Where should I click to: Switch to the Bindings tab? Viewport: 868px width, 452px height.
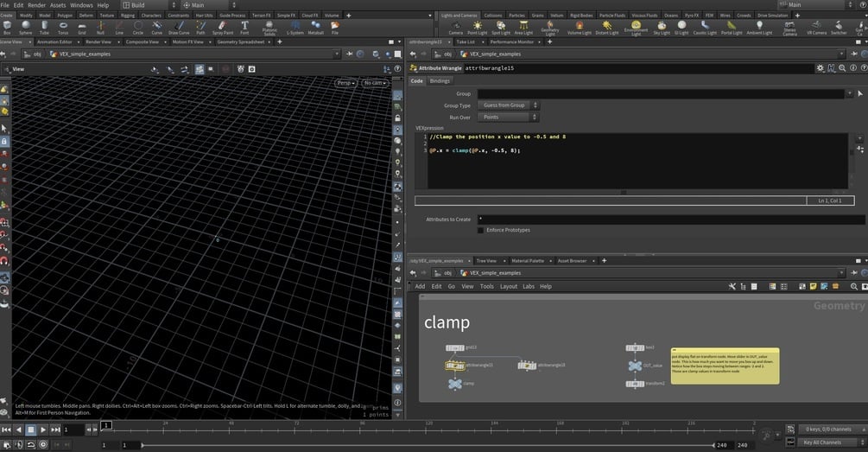(x=440, y=81)
